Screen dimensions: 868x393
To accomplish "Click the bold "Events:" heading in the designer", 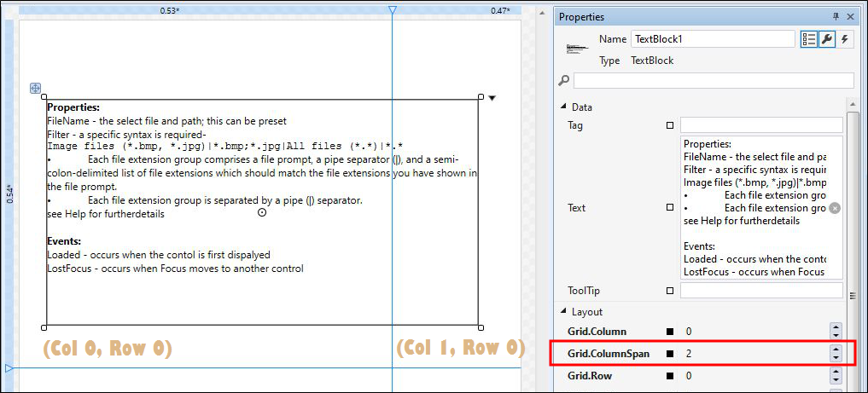I will tap(64, 241).
